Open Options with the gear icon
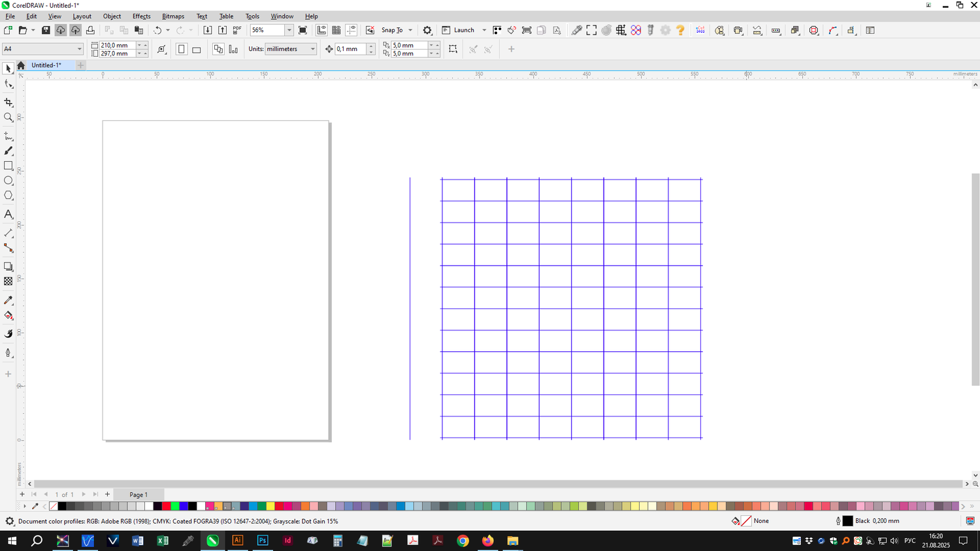This screenshot has width=980, height=551. click(427, 30)
